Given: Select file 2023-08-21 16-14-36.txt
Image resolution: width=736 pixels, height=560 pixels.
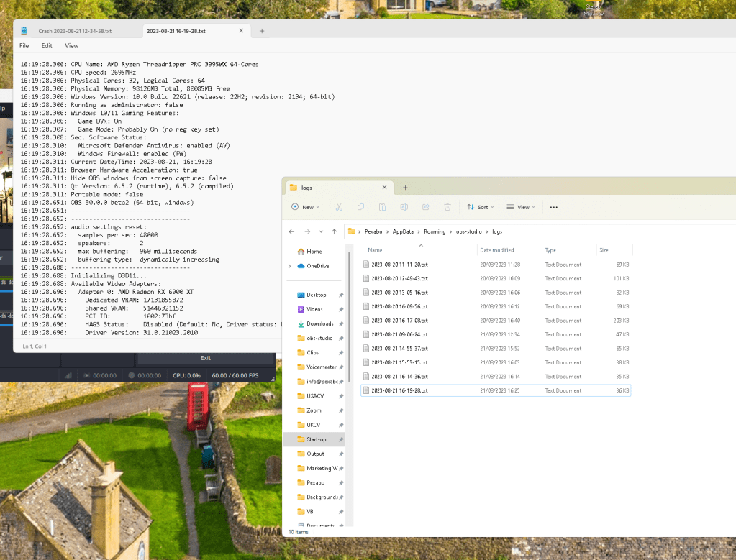Looking at the screenshot, I should coord(496,377).
